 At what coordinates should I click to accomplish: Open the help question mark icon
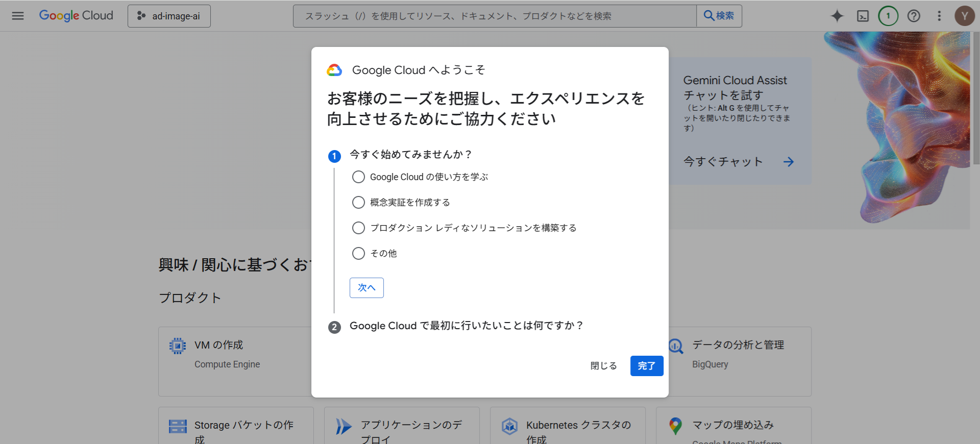(x=914, y=16)
